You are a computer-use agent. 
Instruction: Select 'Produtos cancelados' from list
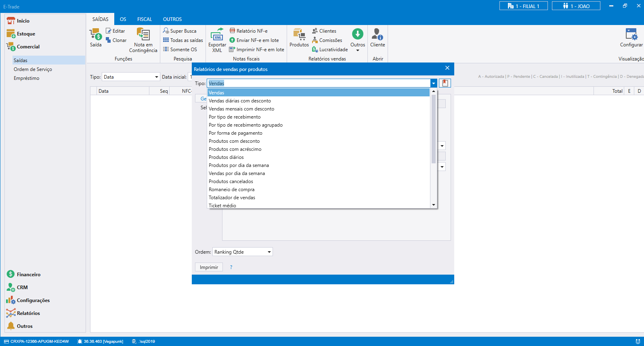tap(231, 181)
